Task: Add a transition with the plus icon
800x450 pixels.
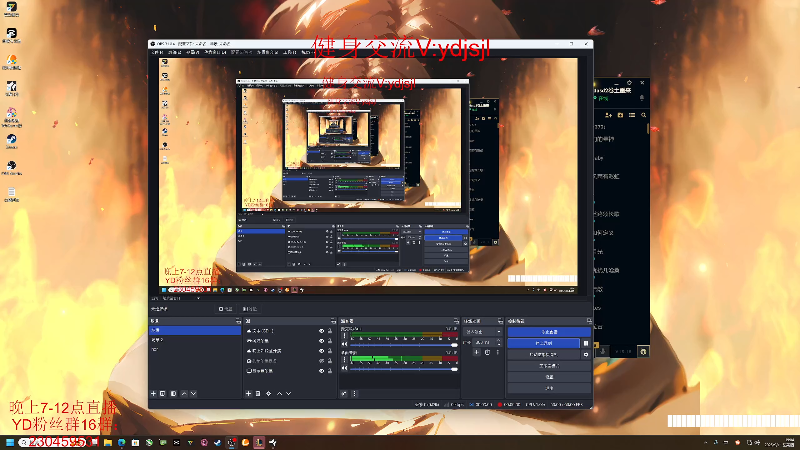Action: [477, 352]
